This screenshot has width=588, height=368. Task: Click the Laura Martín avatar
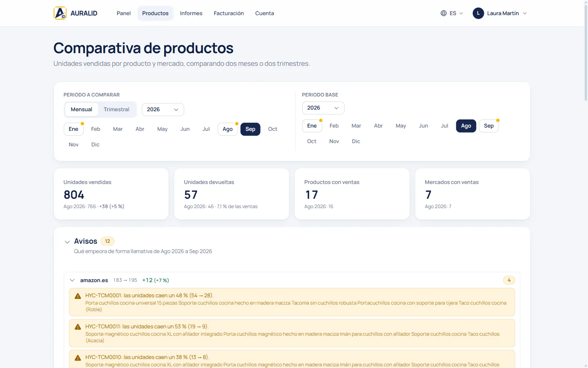pyautogui.click(x=478, y=13)
